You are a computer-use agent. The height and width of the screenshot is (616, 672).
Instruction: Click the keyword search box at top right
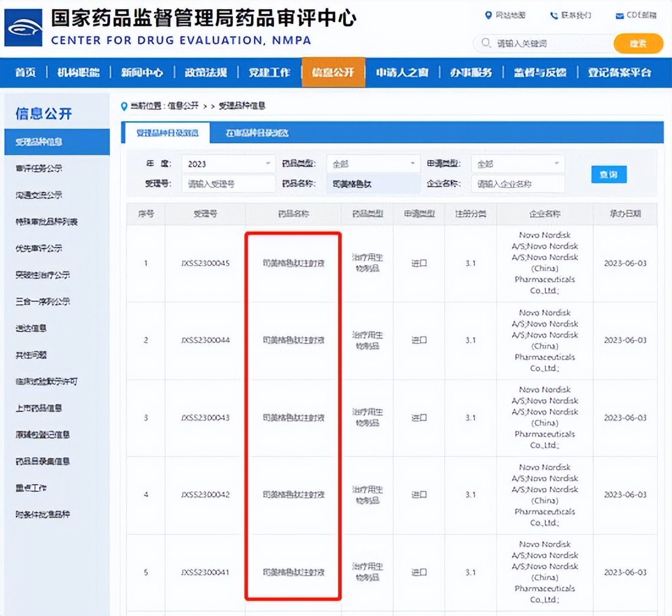547,44
